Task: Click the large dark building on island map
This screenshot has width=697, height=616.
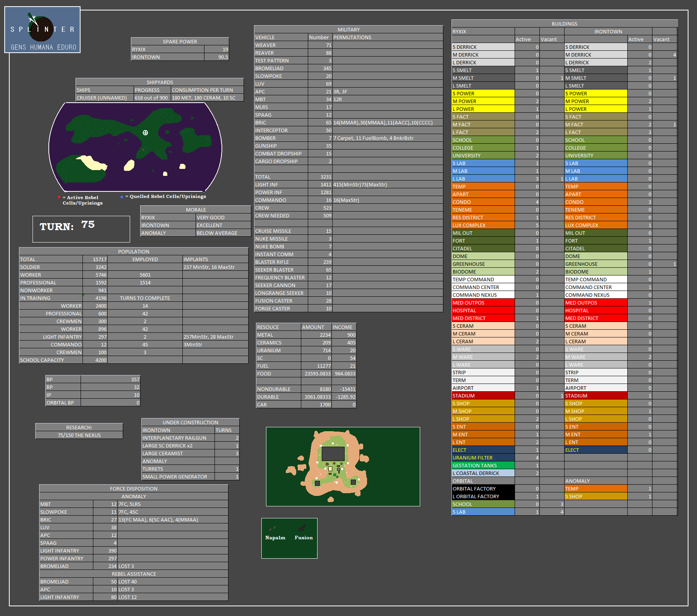Action: click(333, 454)
